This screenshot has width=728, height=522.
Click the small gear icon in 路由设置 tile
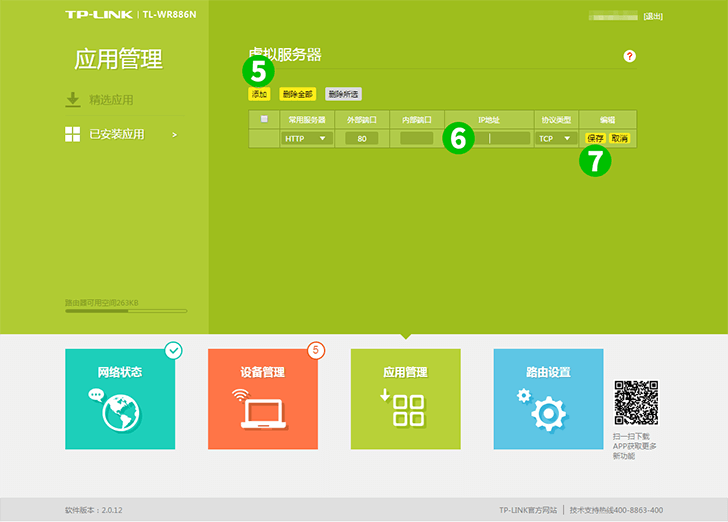[x=524, y=396]
